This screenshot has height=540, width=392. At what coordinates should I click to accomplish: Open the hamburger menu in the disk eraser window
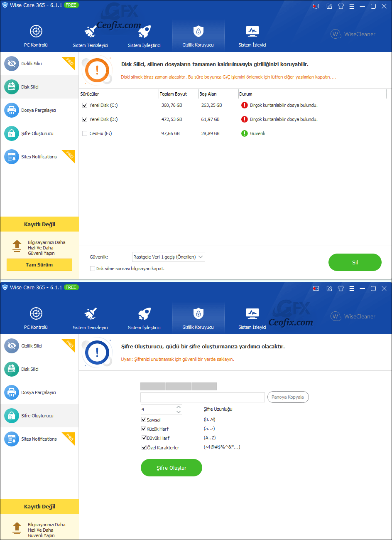click(x=352, y=6)
